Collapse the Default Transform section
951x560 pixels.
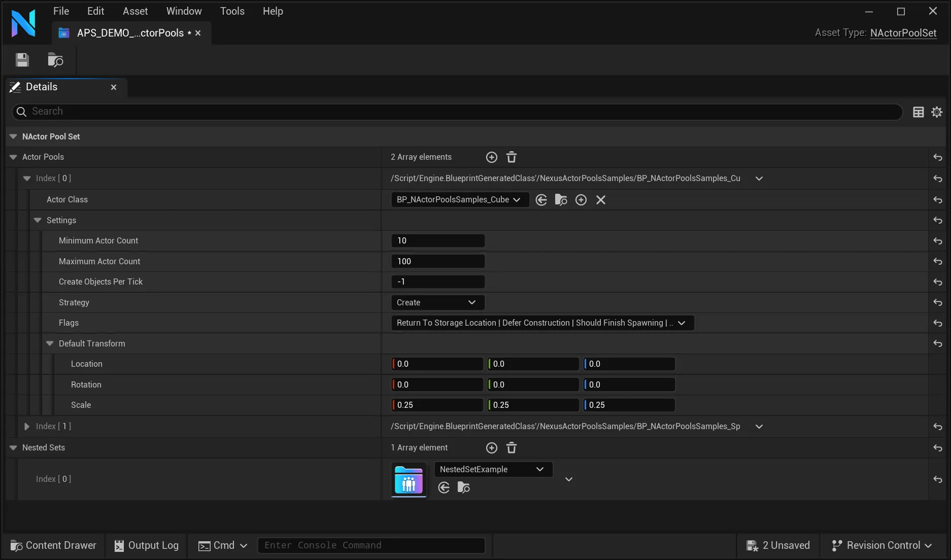click(x=49, y=343)
